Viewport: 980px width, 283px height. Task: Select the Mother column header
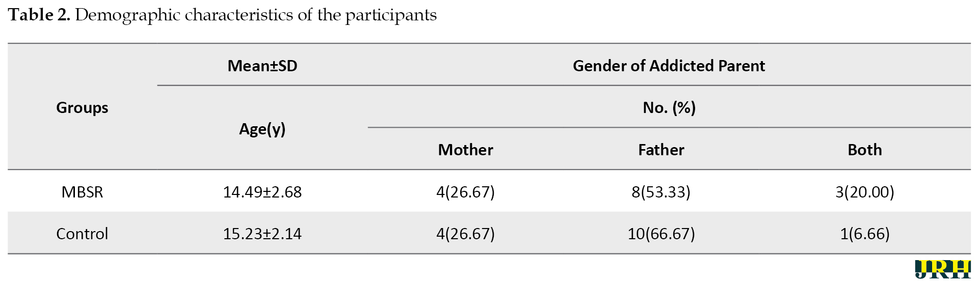pos(465,150)
